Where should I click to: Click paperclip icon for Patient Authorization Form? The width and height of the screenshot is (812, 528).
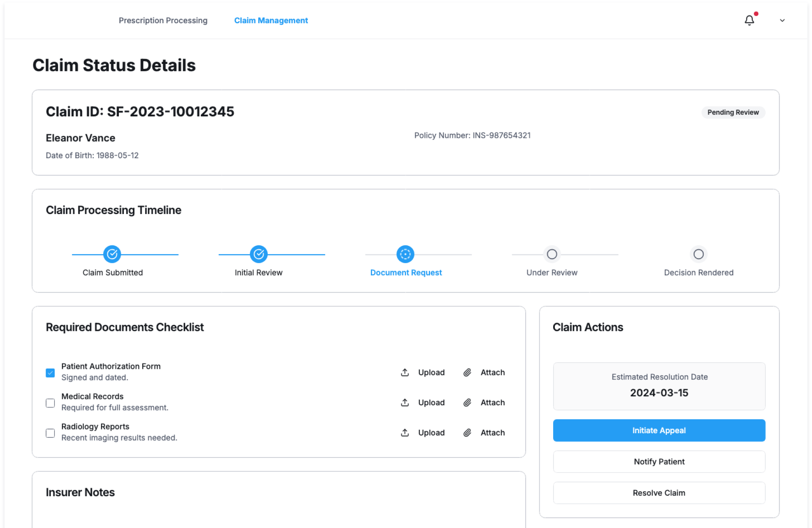point(467,372)
